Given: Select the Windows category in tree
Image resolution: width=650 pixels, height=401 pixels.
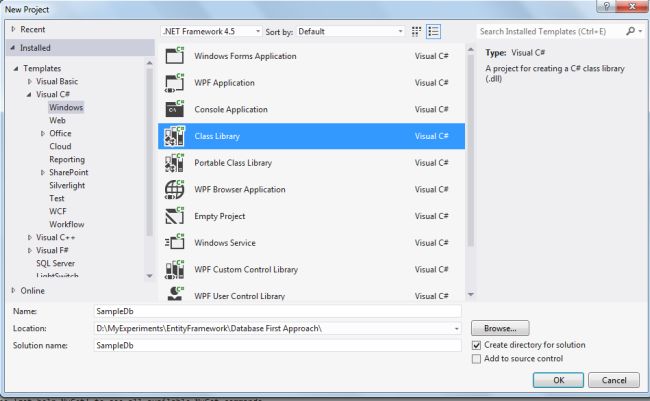Looking at the screenshot, I should pos(66,107).
